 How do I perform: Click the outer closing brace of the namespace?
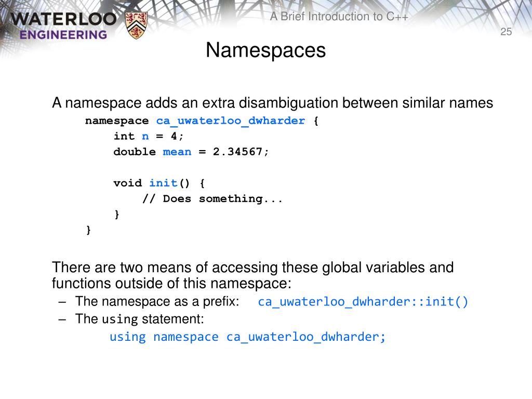(x=88, y=230)
